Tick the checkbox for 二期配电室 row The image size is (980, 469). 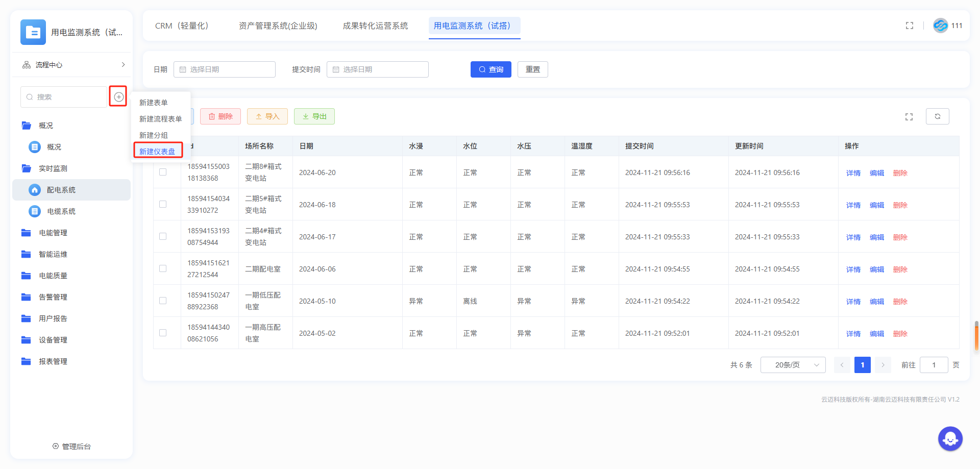[x=163, y=269]
